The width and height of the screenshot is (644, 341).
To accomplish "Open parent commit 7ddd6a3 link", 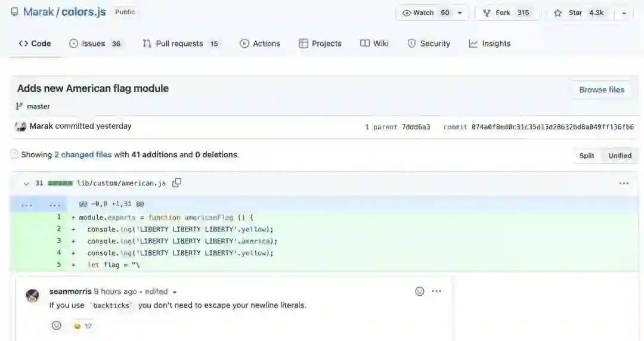I will point(416,127).
